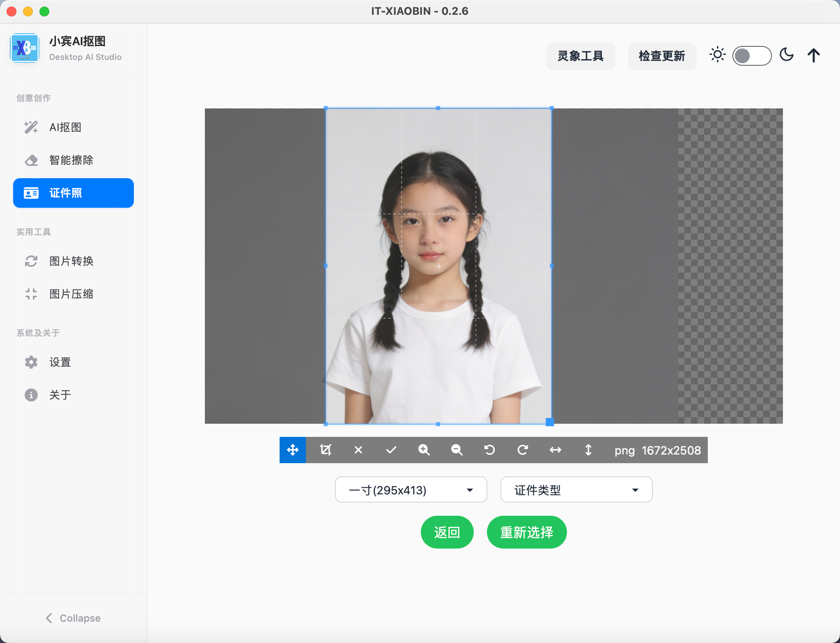Viewport: 840px width, 643px height.
Task: Click the sun light-mode icon
Action: point(717,55)
